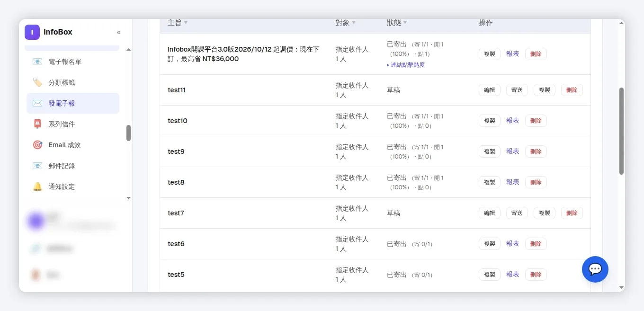This screenshot has height=311, width=644.
Task: Open Email 成效 in the sidebar
Action: 73,145
